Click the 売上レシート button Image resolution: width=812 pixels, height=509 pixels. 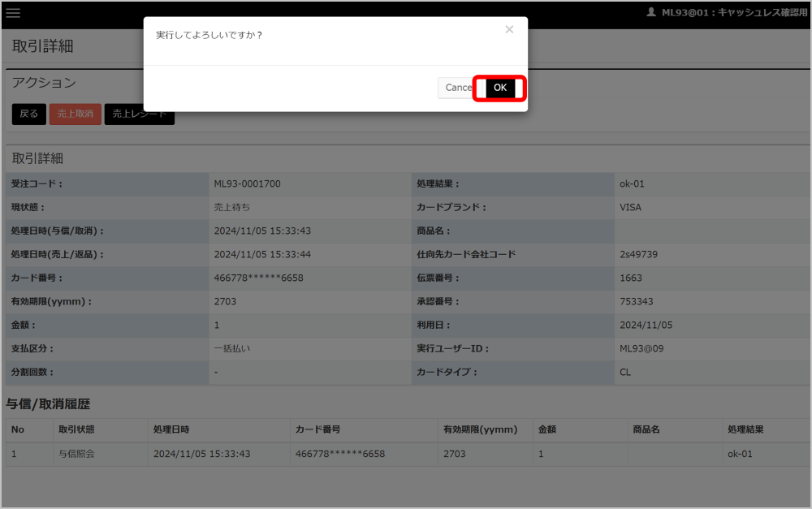point(140,114)
